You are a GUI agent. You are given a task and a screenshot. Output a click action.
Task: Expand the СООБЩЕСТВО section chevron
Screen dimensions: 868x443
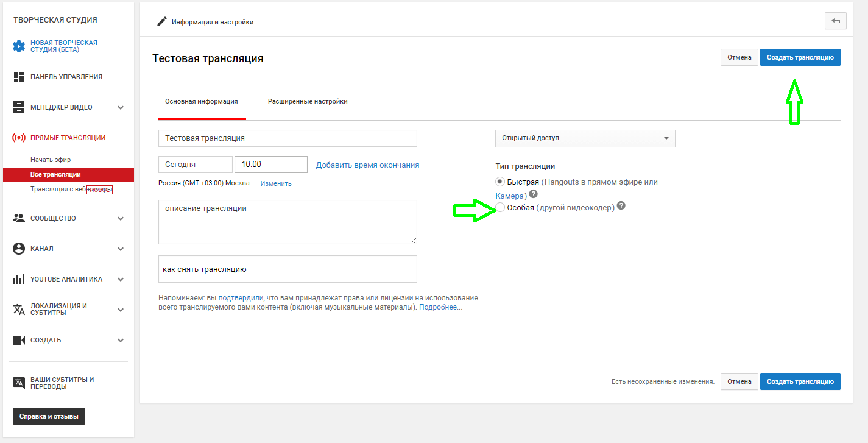click(121, 219)
